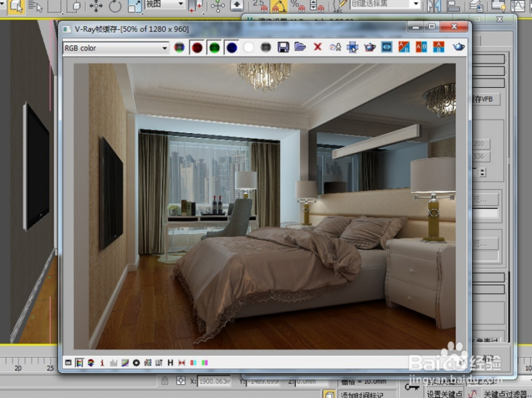Toggle the green channel button
This screenshot has height=398, width=532.
point(214,48)
